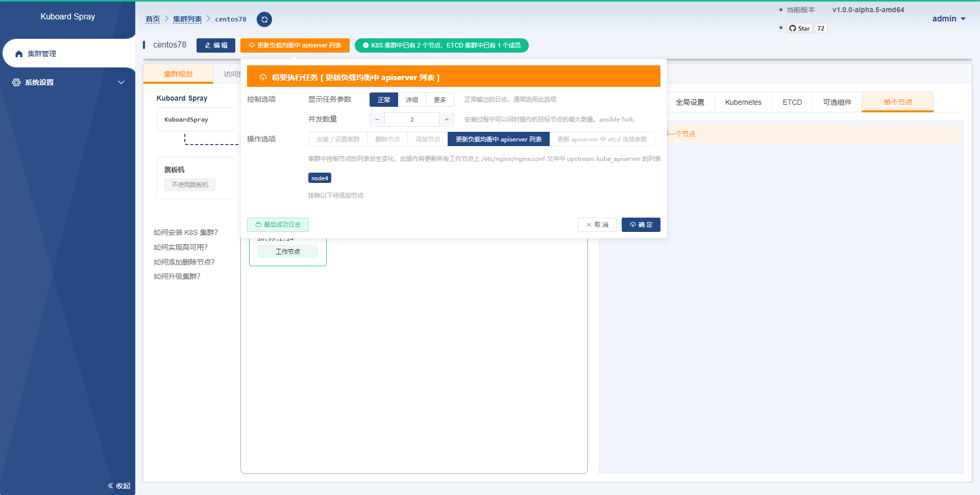Switch to Kubernetes tab

coord(743,102)
